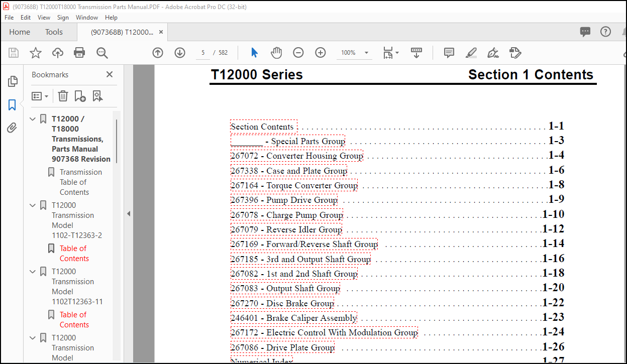
Task: Delete selected bookmark trash icon
Action: pyautogui.click(x=63, y=96)
